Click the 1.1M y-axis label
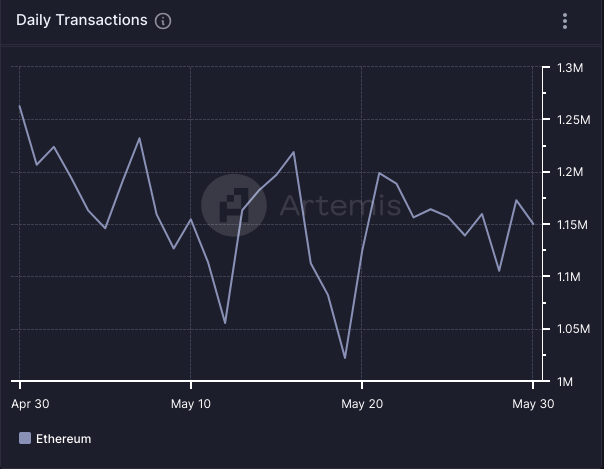This screenshot has height=469, width=604. pyautogui.click(x=568, y=276)
